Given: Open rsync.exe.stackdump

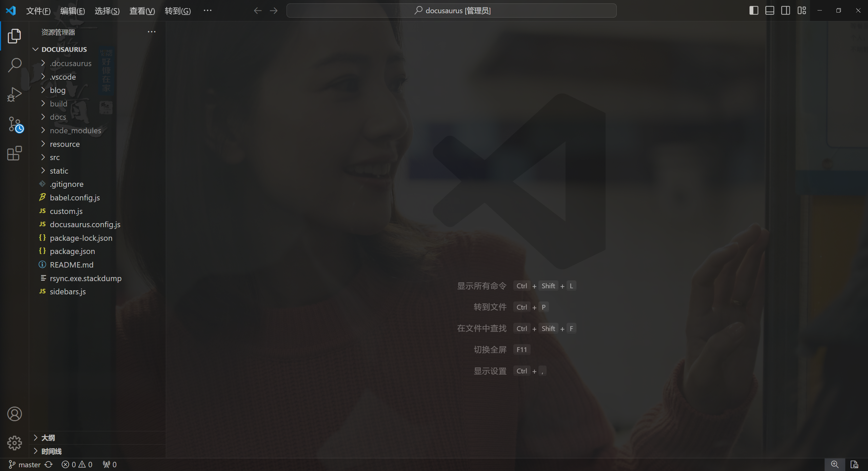Looking at the screenshot, I should pyautogui.click(x=97, y=278).
